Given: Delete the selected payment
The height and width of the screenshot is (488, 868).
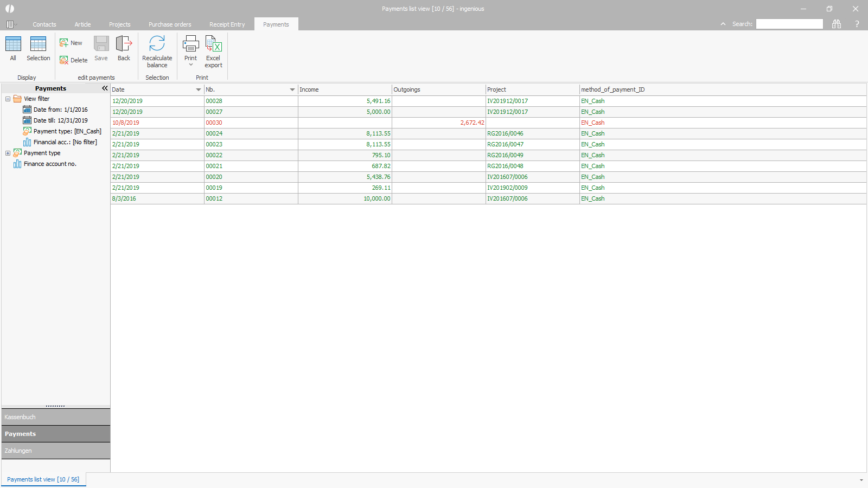Looking at the screenshot, I should click(73, 60).
